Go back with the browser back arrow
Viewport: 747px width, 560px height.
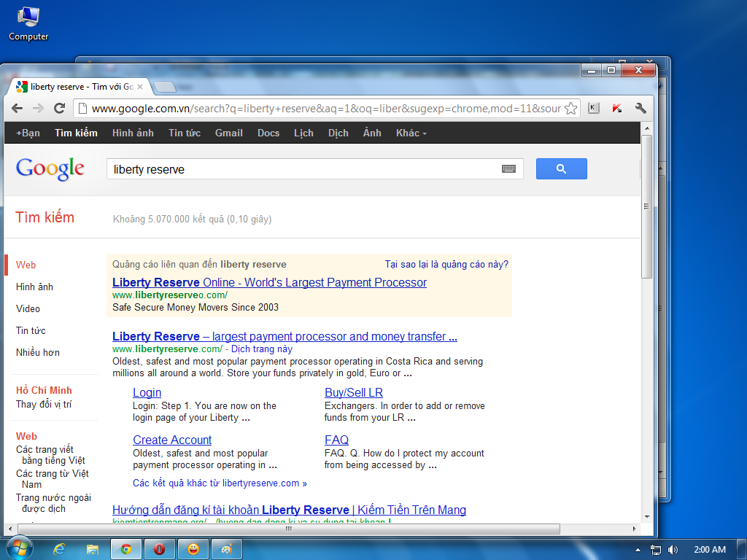click(x=18, y=108)
